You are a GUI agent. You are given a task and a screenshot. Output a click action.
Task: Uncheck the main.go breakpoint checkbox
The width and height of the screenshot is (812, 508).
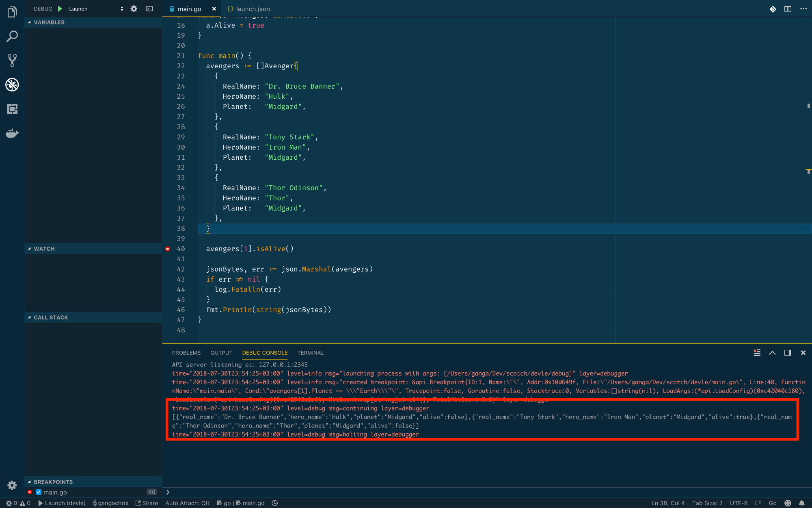click(x=39, y=492)
